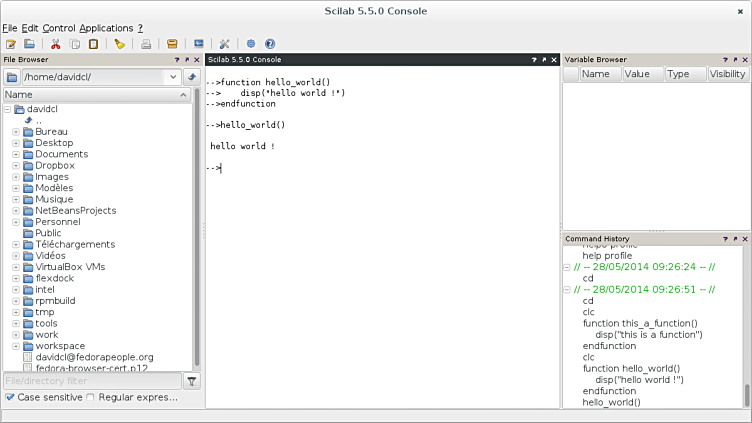752x423 pixels.
Task: Open the /home/davidcl/ path dropdown
Action: (x=172, y=77)
